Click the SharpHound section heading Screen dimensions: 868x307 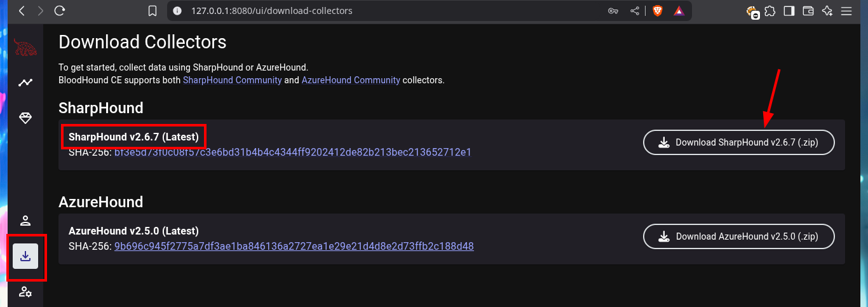point(101,108)
